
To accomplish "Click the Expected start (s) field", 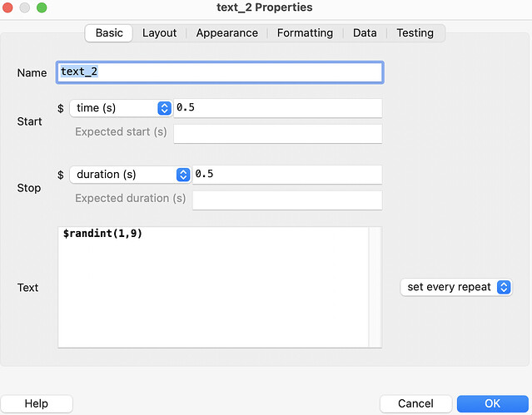I will [277, 133].
